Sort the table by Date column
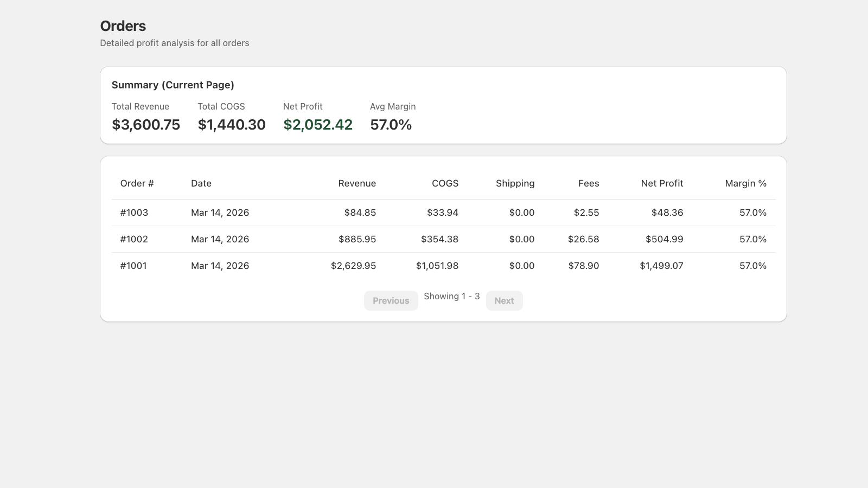868x488 pixels. (201, 183)
